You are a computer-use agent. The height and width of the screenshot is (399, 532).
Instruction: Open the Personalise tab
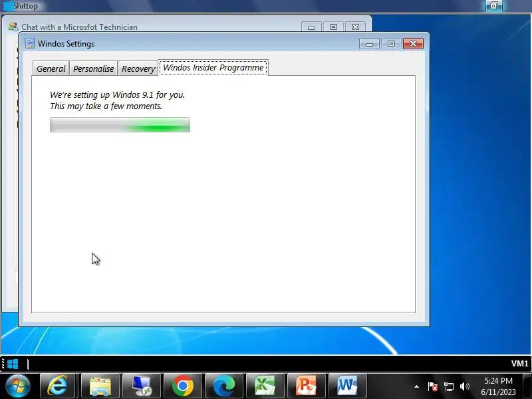(93, 68)
